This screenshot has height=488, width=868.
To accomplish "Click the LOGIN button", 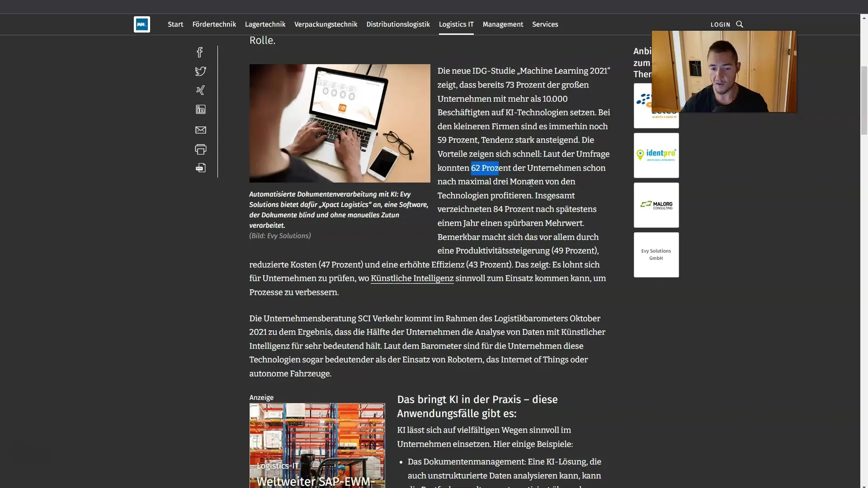I will 720,24.
